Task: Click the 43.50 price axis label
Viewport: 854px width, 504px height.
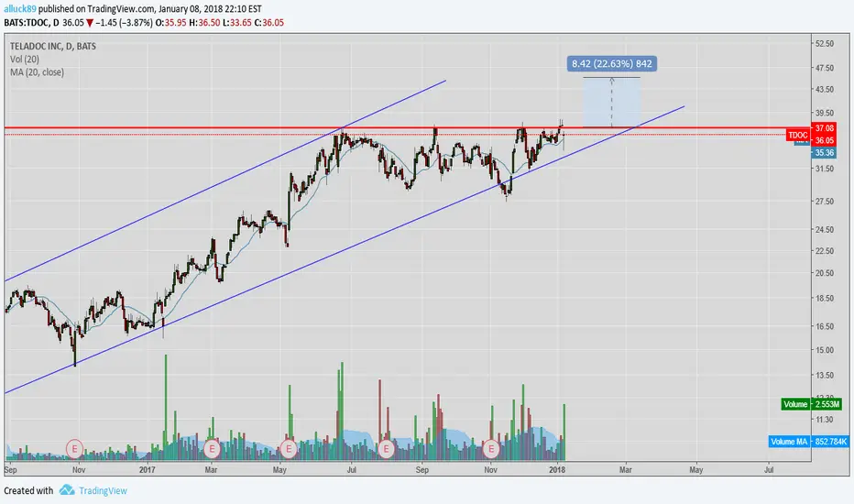Action: coord(824,90)
